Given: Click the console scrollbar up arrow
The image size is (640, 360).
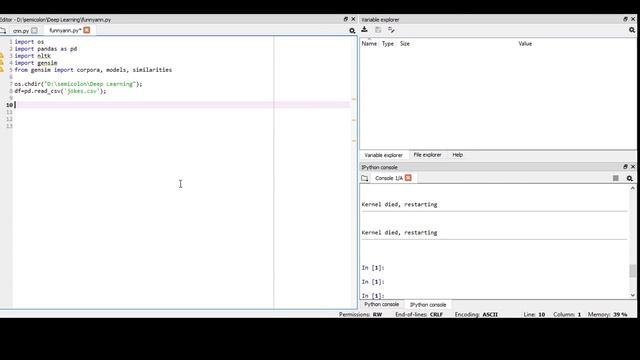Looking at the screenshot, I should pyautogui.click(x=633, y=188).
